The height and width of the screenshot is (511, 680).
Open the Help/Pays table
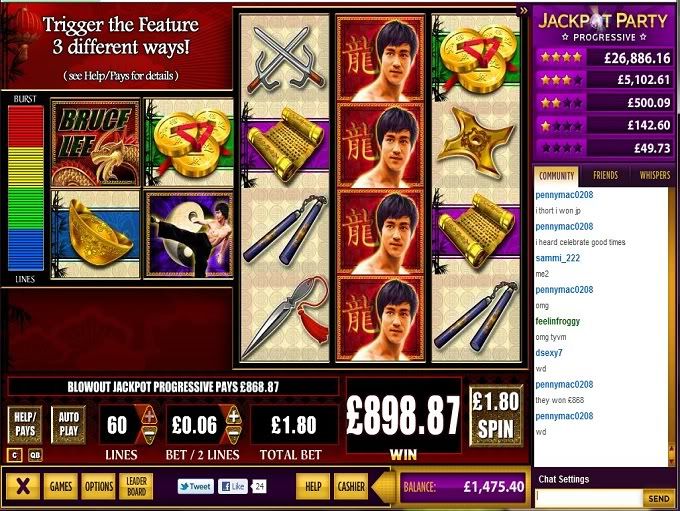[25, 424]
